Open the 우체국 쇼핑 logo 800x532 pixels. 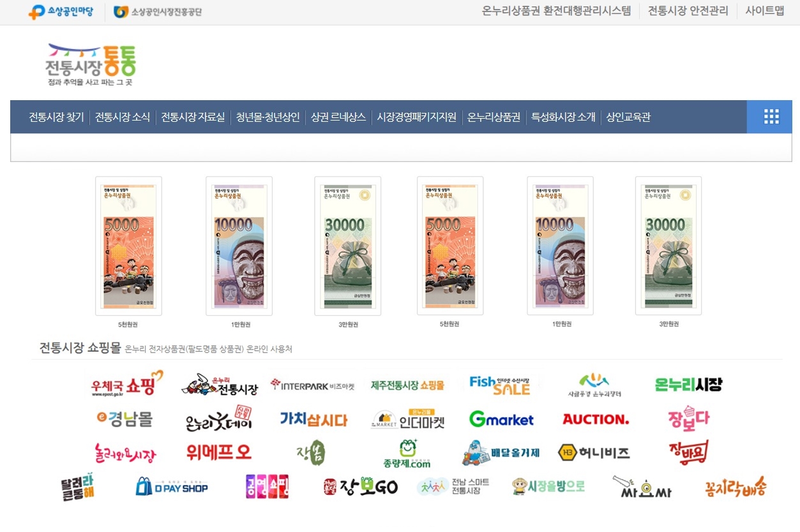[x=127, y=384]
